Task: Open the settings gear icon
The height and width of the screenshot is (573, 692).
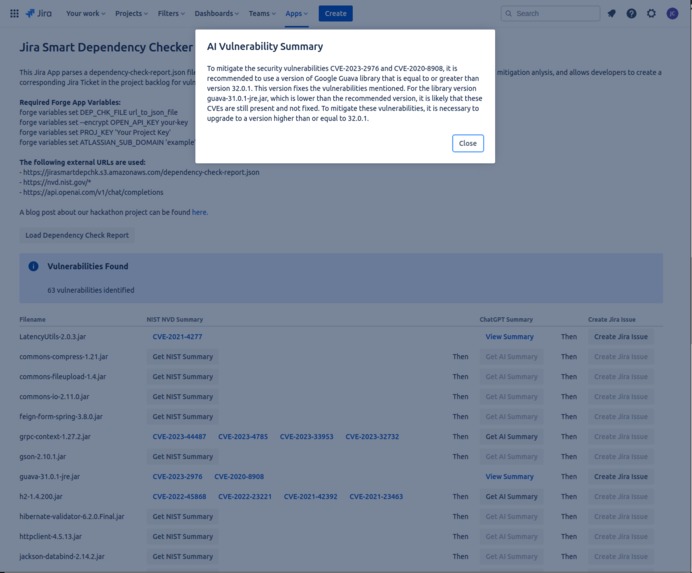Action: tap(651, 14)
